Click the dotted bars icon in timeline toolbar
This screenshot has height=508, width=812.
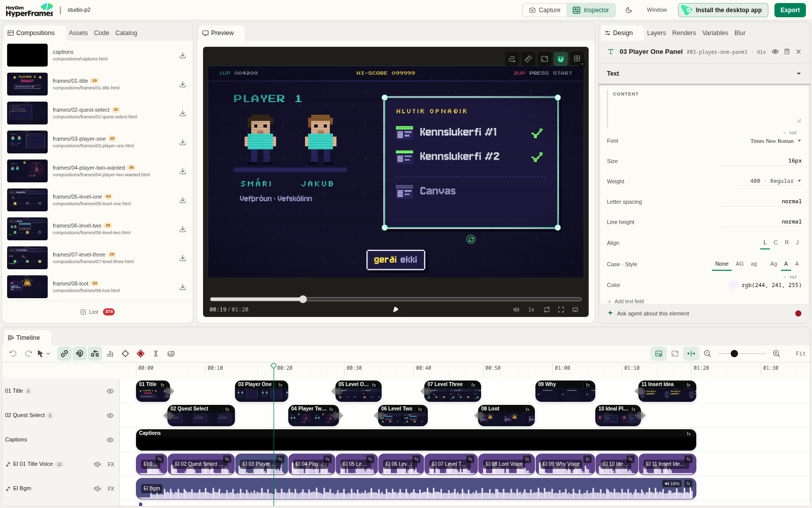click(110, 354)
